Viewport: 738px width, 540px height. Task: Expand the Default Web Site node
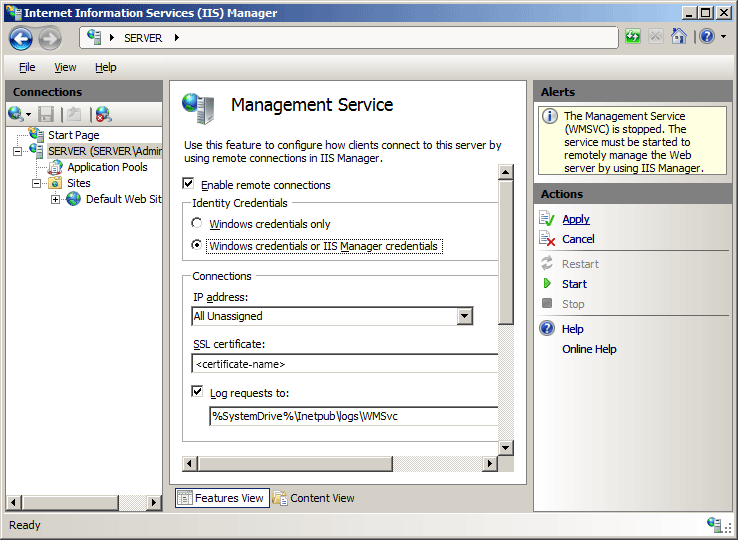[x=56, y=199]
